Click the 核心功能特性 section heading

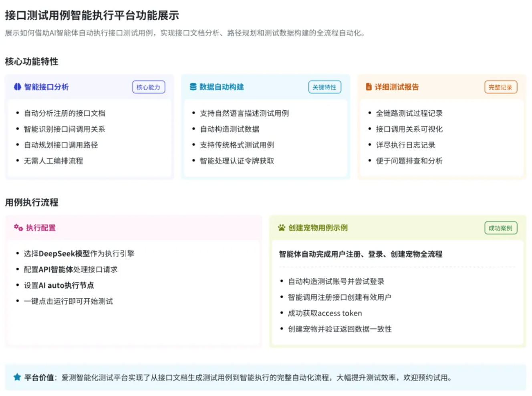(x=32, y=61)
